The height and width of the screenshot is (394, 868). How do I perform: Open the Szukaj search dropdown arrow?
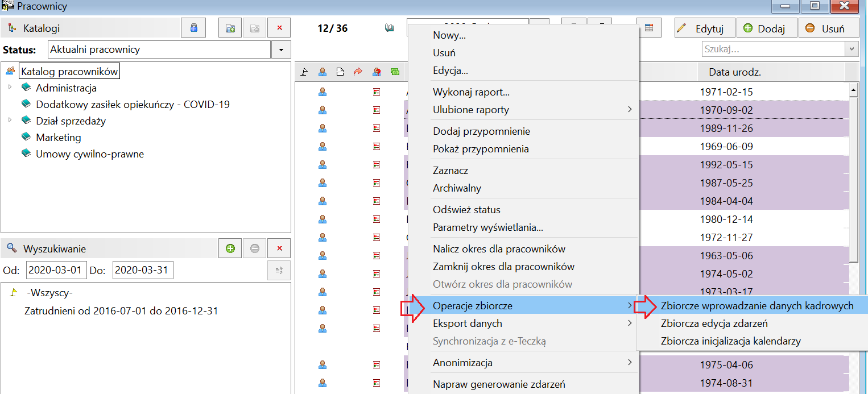(x=852, y=49)
